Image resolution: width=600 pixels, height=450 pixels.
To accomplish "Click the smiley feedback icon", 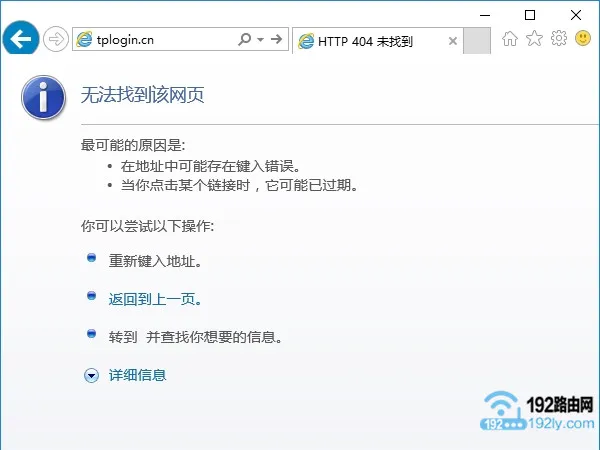I will click(x=583, y=39).
